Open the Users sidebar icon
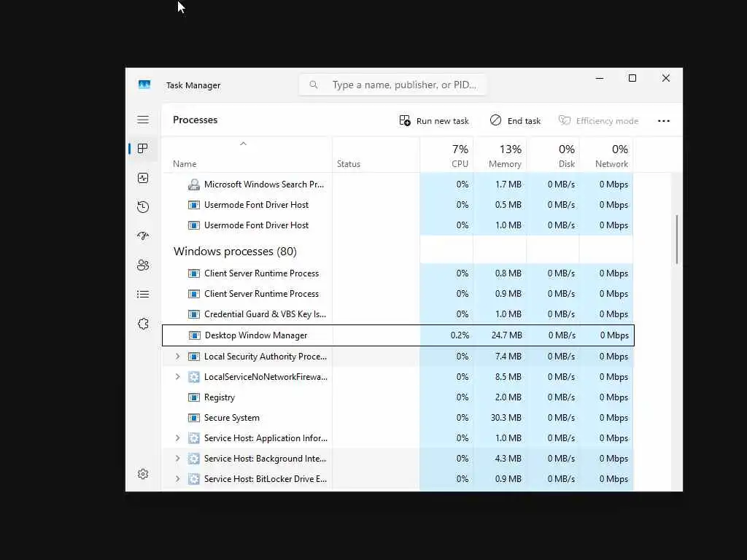The height and width of the screenshot is (560, 747). 143,265
